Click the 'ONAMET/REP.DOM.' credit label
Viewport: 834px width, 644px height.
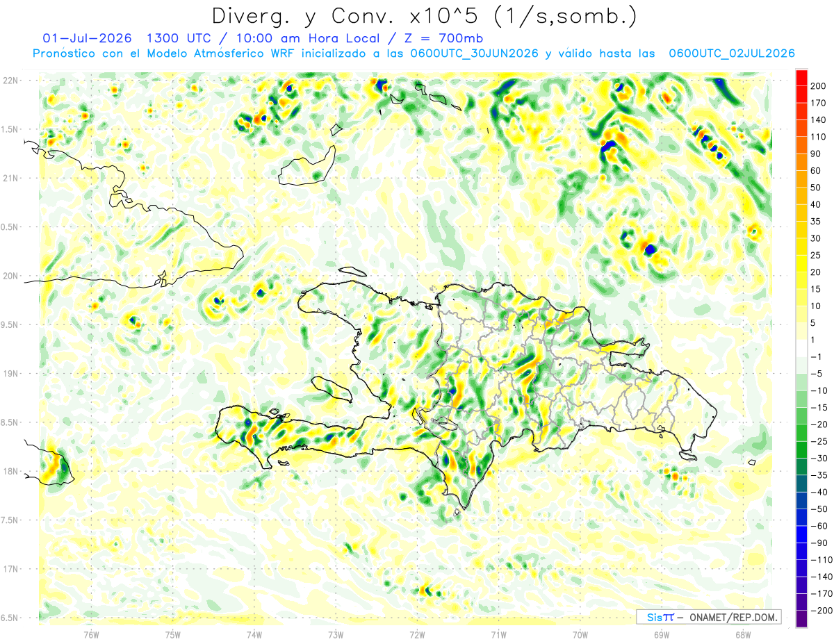(733, 618)
